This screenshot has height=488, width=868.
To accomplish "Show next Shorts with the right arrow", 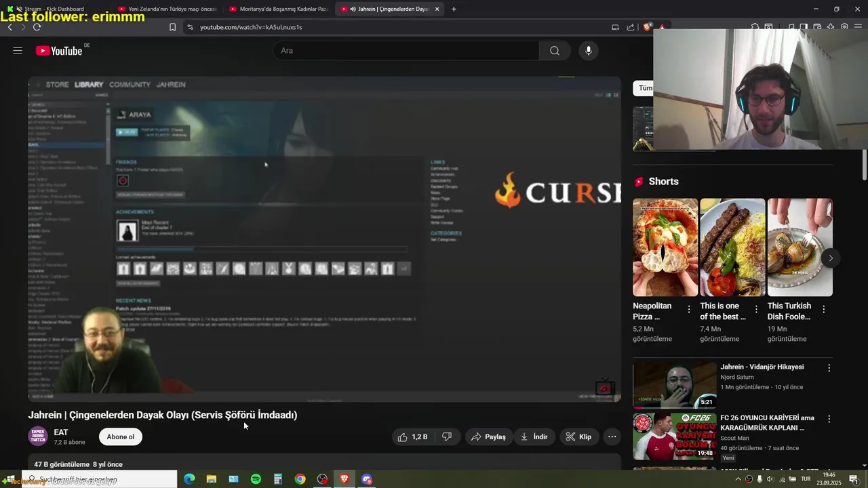I will tap(830, 258).
